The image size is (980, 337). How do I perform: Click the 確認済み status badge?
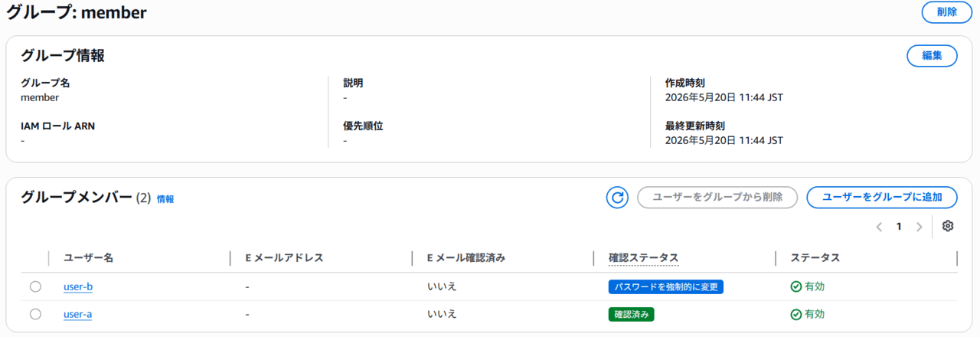coord(632,314)
